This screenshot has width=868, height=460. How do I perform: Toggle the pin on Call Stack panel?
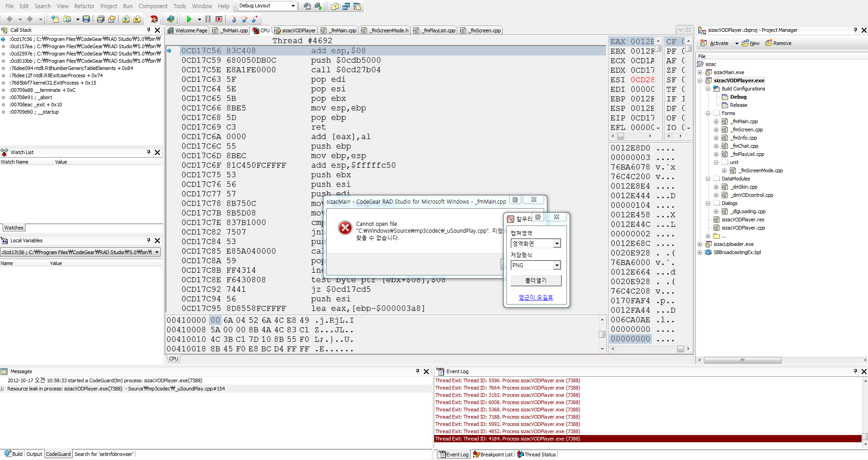[149, 30]
